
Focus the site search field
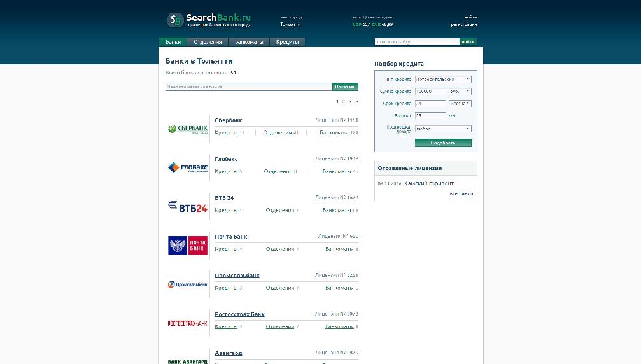[417, 41]
